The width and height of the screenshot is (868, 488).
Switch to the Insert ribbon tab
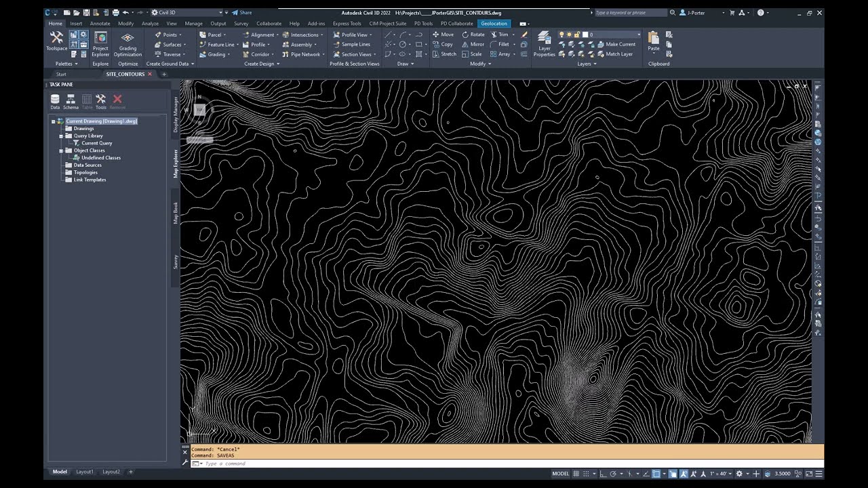point(76,24)
